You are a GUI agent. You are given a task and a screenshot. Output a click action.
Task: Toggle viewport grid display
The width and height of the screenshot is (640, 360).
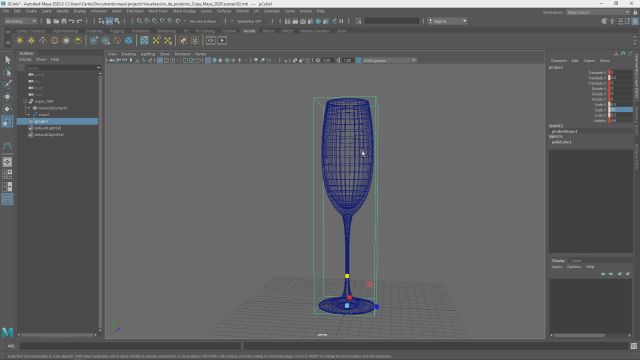click(160, 60)
